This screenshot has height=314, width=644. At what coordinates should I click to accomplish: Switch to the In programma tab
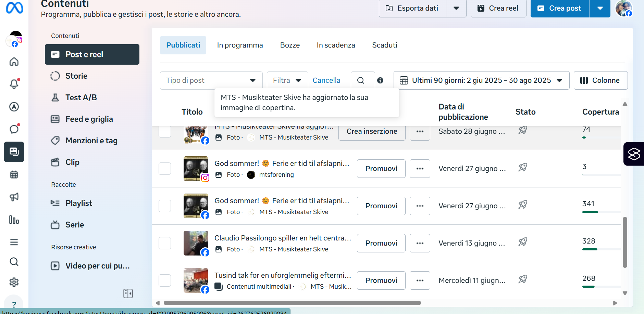point(240,45)
